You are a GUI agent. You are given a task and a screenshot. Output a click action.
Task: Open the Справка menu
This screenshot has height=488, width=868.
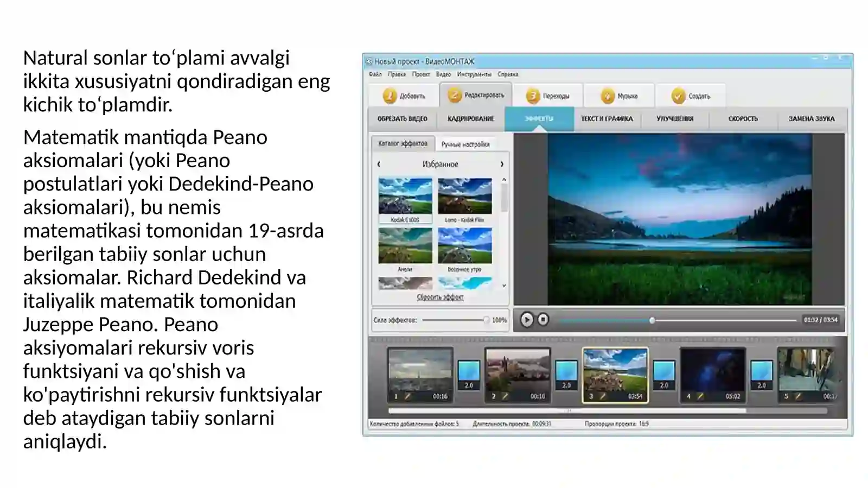[508, 74]
